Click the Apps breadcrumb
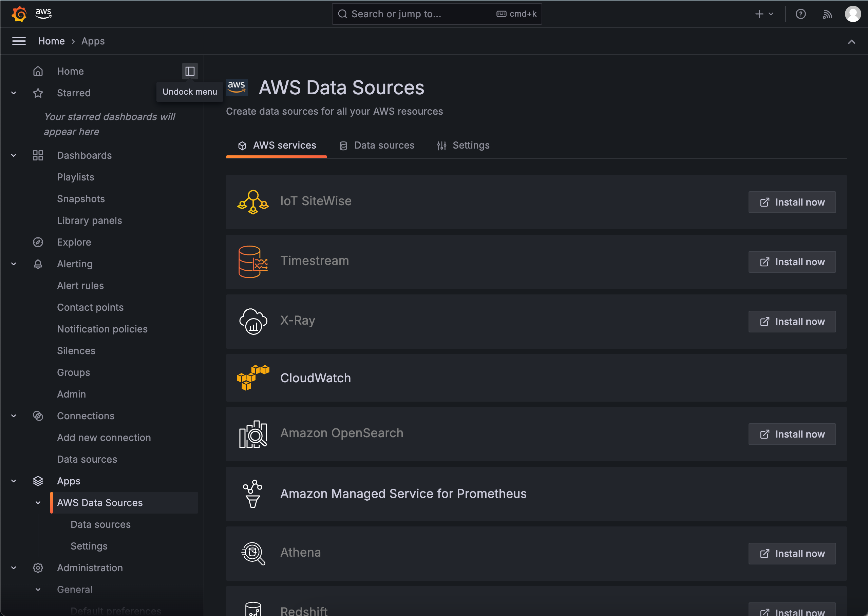Image resolution: width=868 pixels, height=616 pixels. tap(93, 41)
